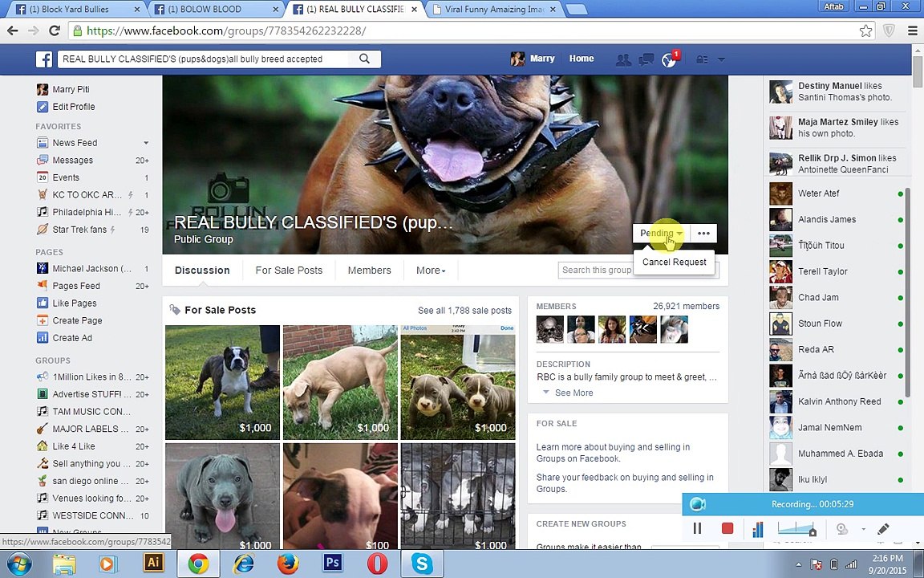Click the recorder webcam icon
Viewport: 924px width, 578px height.
coord(842,529)
